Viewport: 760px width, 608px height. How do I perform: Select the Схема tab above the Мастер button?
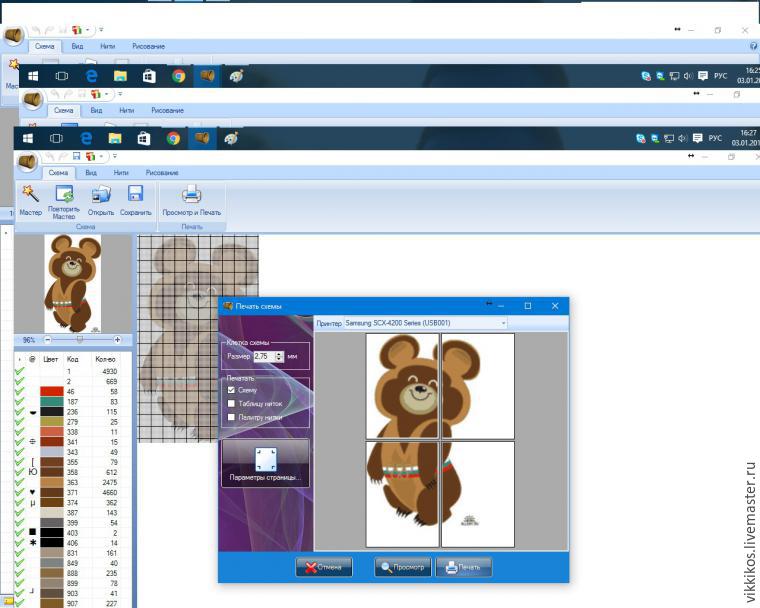click(x=58, y=173)
